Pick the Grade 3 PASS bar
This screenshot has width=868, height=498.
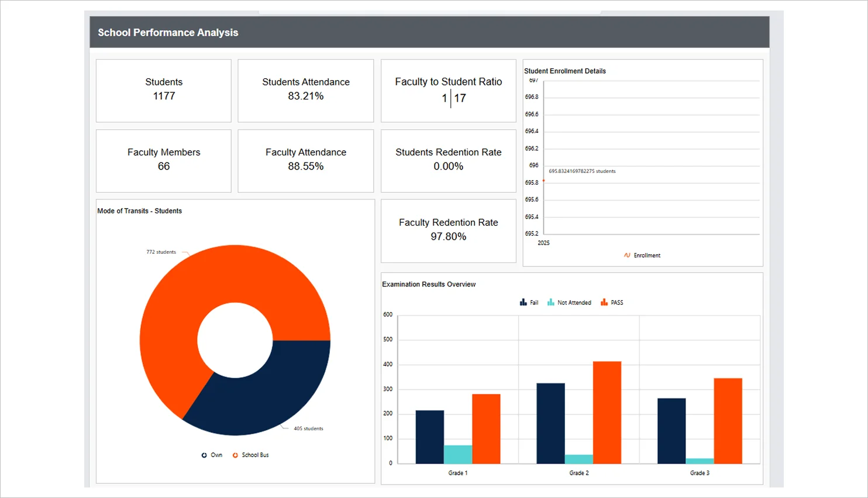click(728, 421)
